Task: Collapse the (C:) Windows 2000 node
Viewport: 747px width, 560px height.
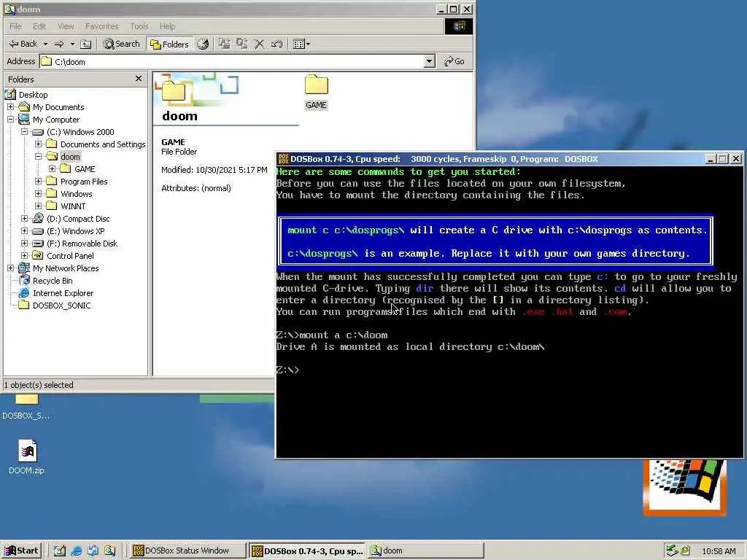Action: pos(24,132)
